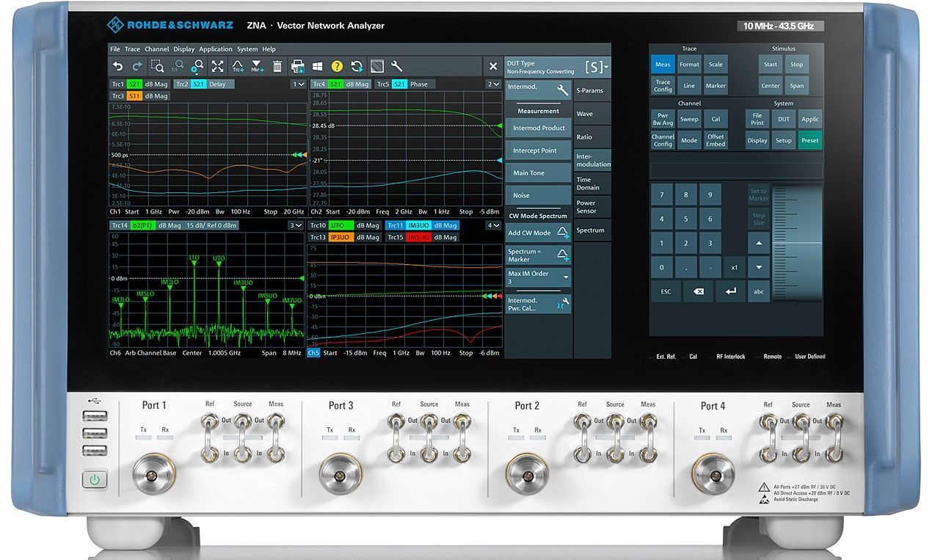The image size is (932, 560).
Task: Click the maximize diagram arrows icon
Action: pyautogui.click(x=217, y=66)
